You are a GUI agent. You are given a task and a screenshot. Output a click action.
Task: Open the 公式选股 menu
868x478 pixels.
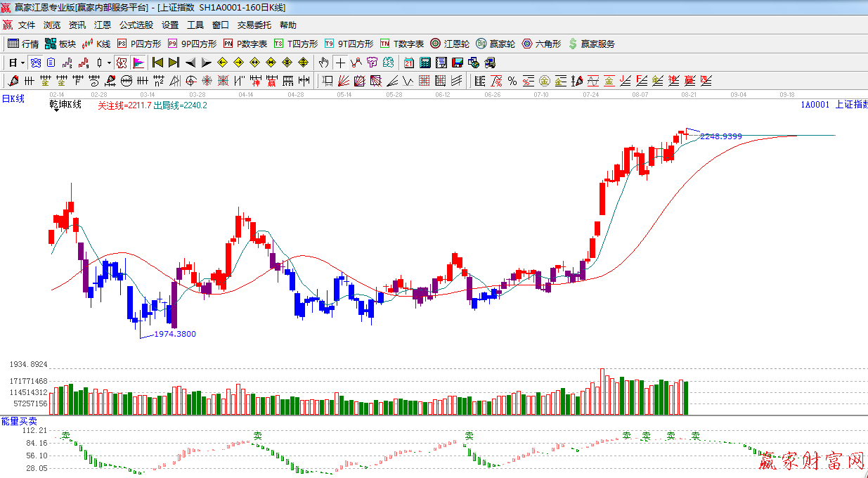pyautogui.click(x=136, y=25)
